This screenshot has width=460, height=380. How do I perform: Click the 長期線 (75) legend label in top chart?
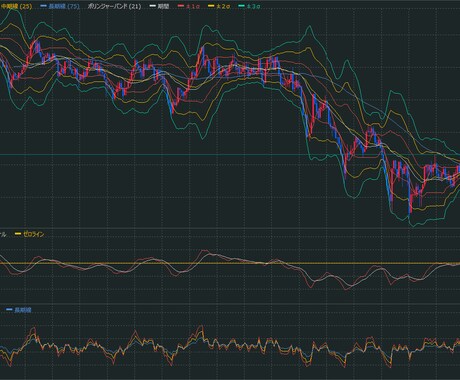point(64,6)
